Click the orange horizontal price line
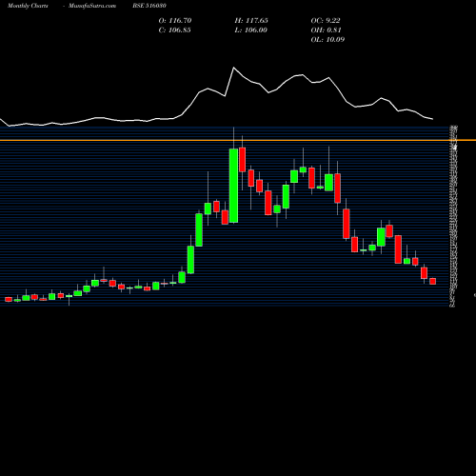 [x=238, y=140]
